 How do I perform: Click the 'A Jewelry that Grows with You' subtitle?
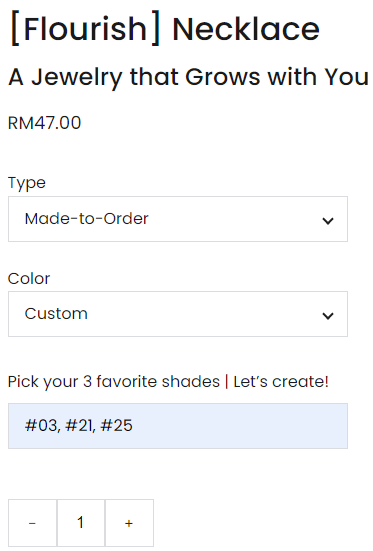click(x=188, y=77)
